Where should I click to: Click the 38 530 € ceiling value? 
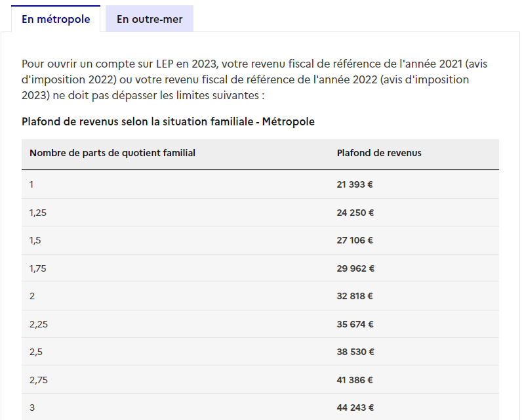click(x=355, y=352)
